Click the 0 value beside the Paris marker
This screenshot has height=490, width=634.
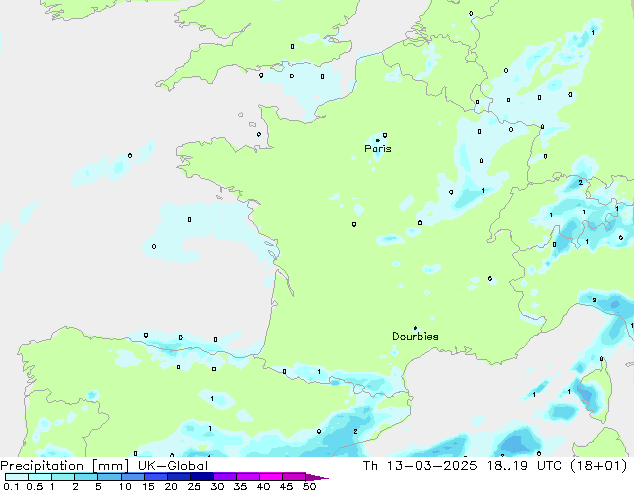point(385,135)
